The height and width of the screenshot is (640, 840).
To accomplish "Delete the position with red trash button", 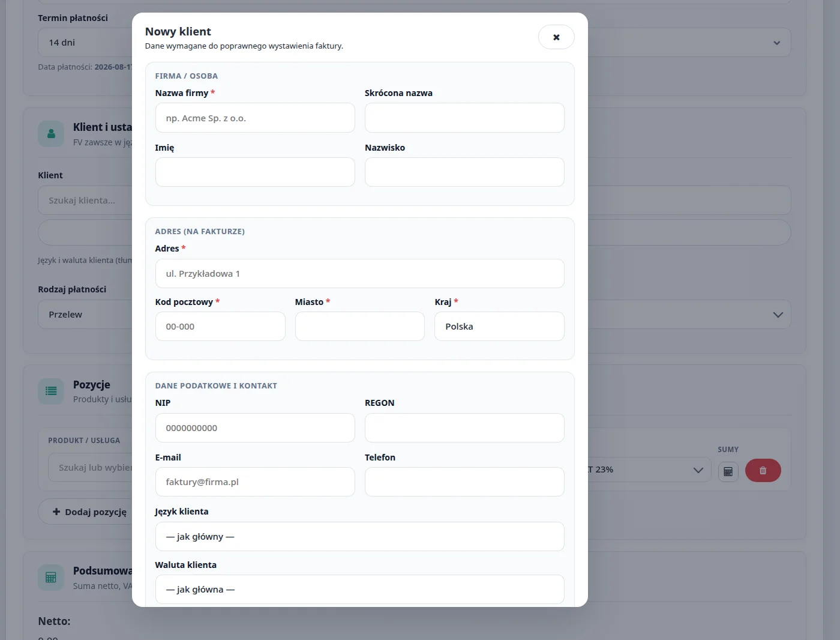I will click(x=763, y=470).
